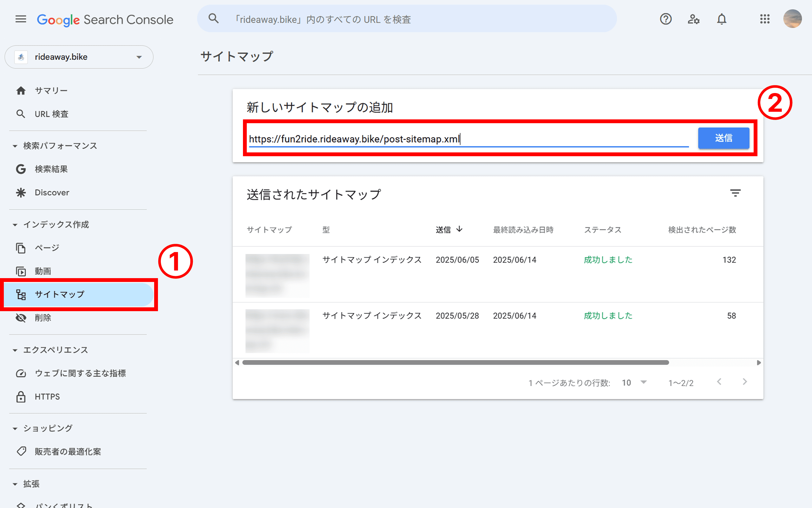The width and height of the screenshot is (812, 508).
Task: Collapse the 検索パフォーマンス section
Action: tap(15, 146)
